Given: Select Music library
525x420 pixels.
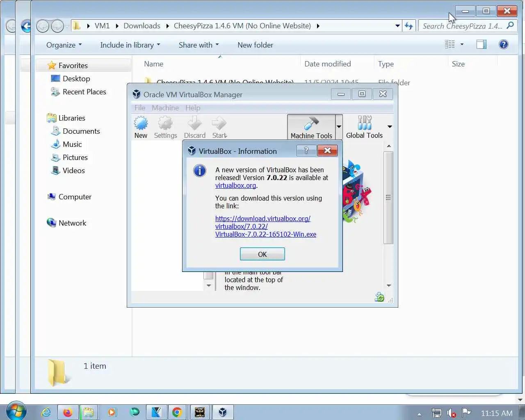Looking at the screenshot, I should (72, 144).
